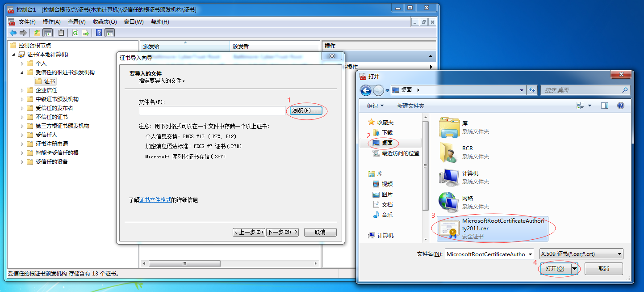Viewport: 644px width, 292px height.
Task: Click 取消 in the Open dialog
Action: click(x=604, y=269)
